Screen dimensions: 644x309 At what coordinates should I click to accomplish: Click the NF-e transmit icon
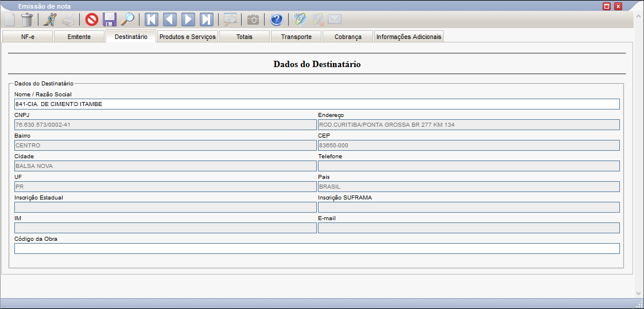pos(300,19)
